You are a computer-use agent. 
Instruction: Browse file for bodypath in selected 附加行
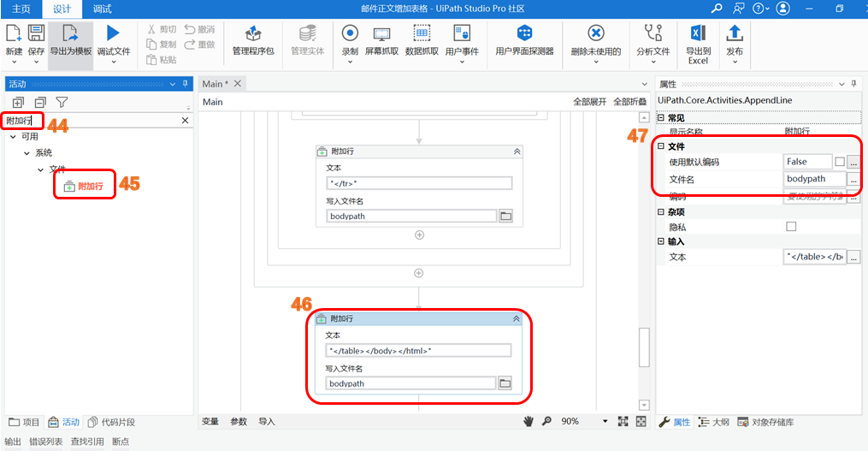505,383
